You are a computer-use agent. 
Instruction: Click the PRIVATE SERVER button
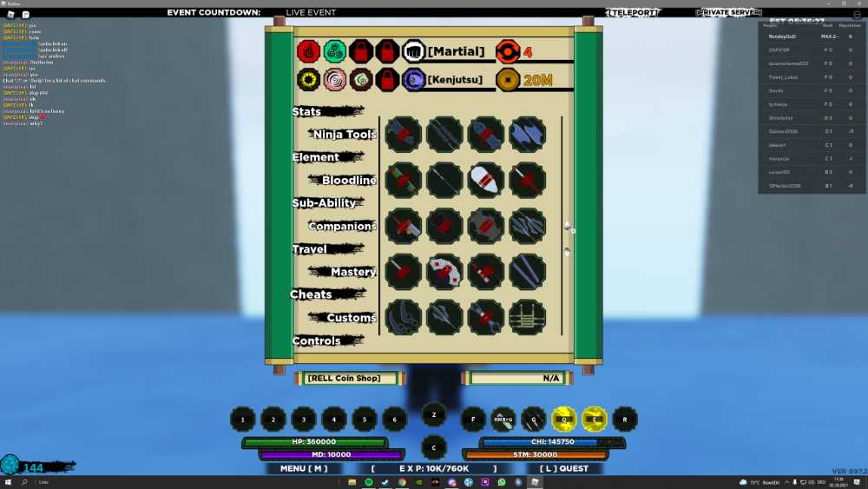click(x=728, y=12)
